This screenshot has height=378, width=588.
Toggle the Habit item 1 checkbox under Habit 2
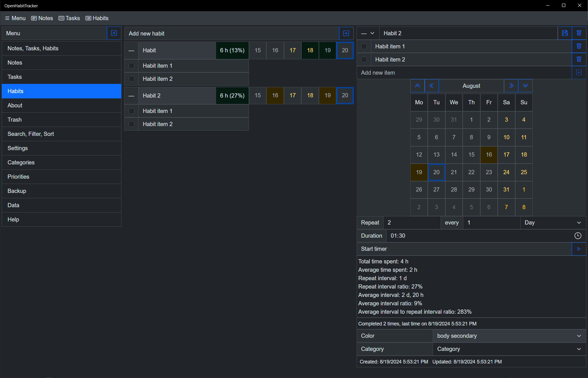point(131,111)
